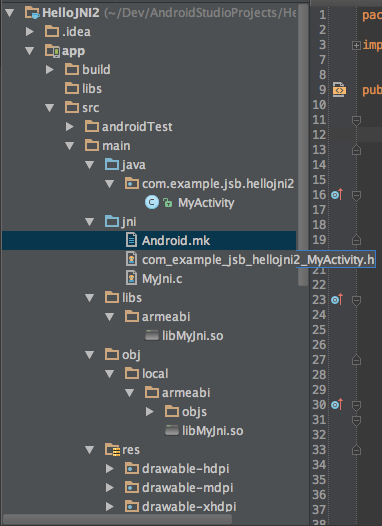Image resolution: width=382 pixels, height=526 pixels.
Task: Click the src folder icon
Action: pos(72,108)
